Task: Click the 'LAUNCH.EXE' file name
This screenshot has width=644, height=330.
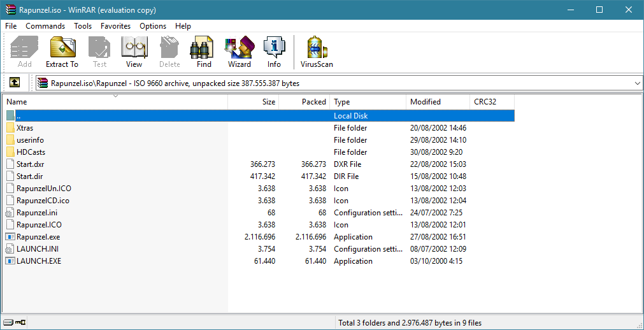Action: [39, 261]
